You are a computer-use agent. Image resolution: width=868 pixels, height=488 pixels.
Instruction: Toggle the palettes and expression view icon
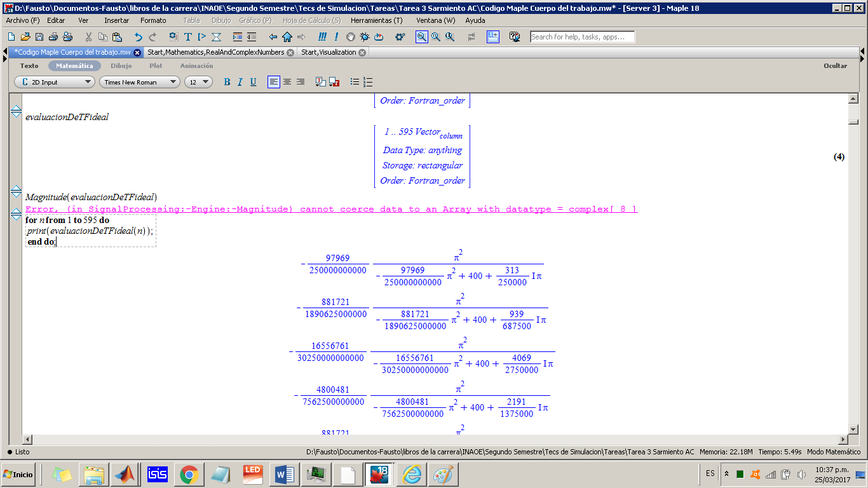[492, 37]
